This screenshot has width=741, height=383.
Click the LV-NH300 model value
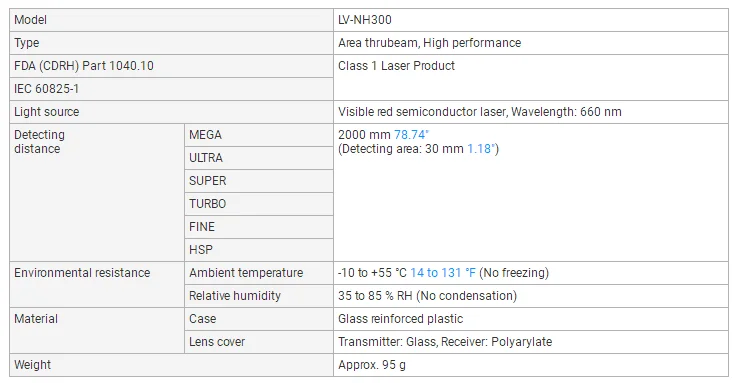pyautogui.click(x=364, y=20)
